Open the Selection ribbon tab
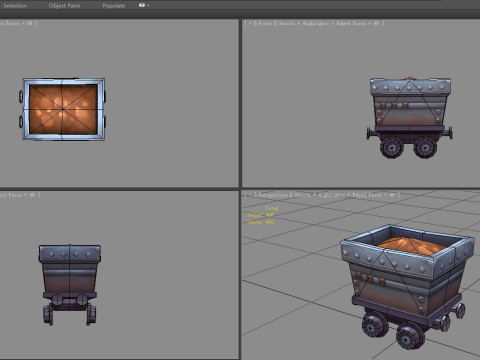 tap(15, 6)
